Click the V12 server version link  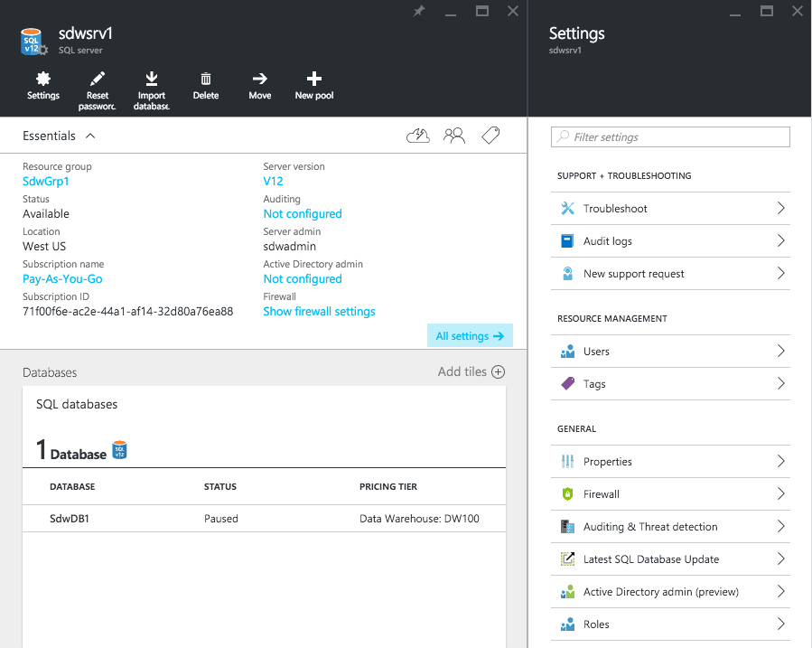point(273,182)
